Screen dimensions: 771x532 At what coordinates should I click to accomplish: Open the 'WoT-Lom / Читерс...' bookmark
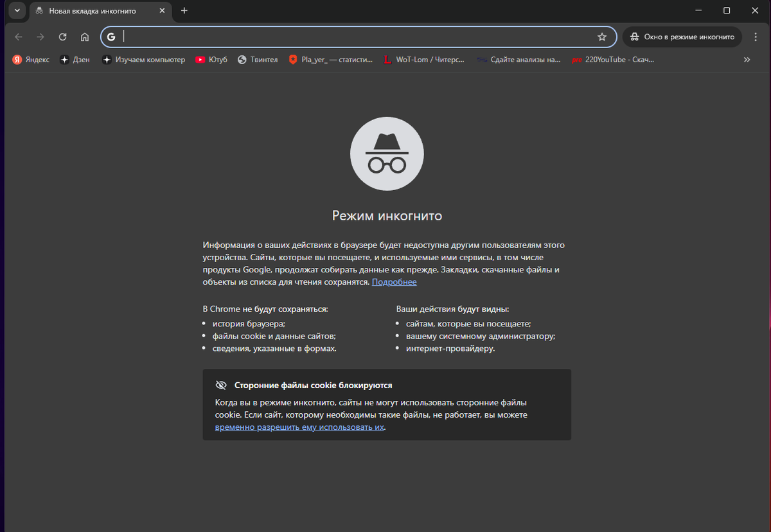[x=425, y=60]
